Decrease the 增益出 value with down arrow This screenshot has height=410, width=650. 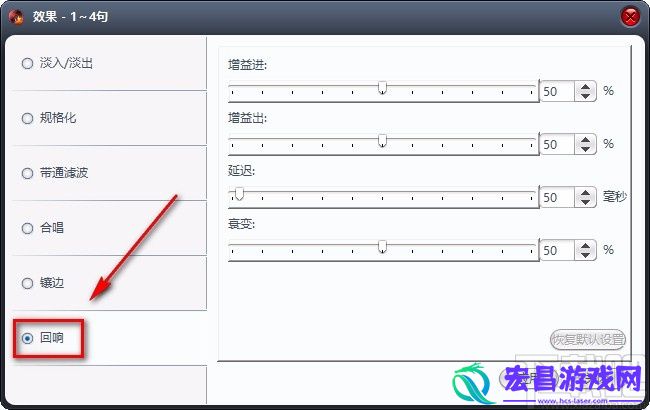pyautogui.click(x=585, y=149)
